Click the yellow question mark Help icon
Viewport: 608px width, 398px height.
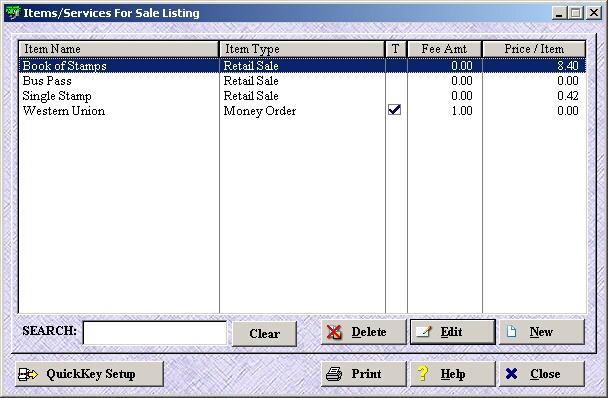(423, 374)
